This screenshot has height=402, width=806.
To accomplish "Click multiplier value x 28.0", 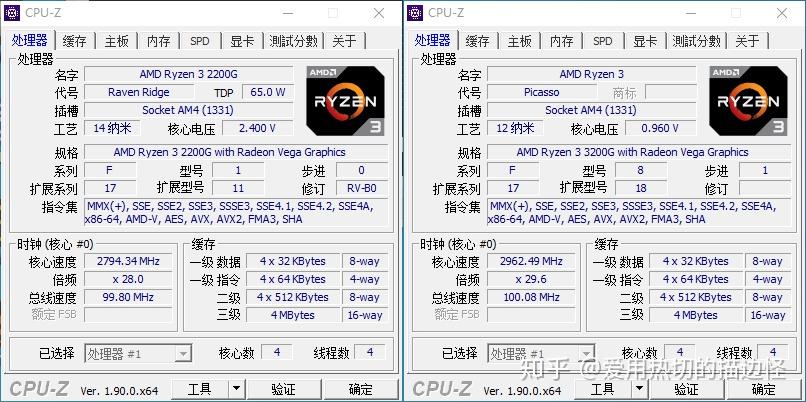I will (128, 279).
